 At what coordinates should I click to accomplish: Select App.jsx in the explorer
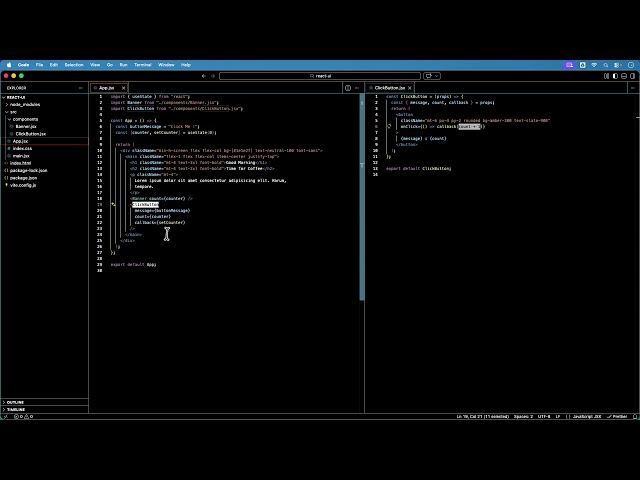coord(44,141)
